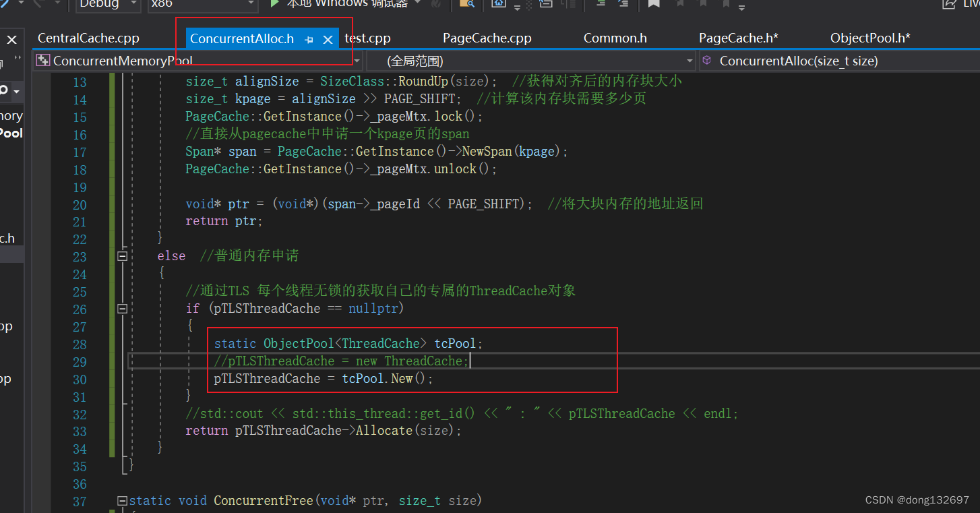
Task: Open the ConcurrentMemoryPool project scope dropdown
Action: [197, 61]
